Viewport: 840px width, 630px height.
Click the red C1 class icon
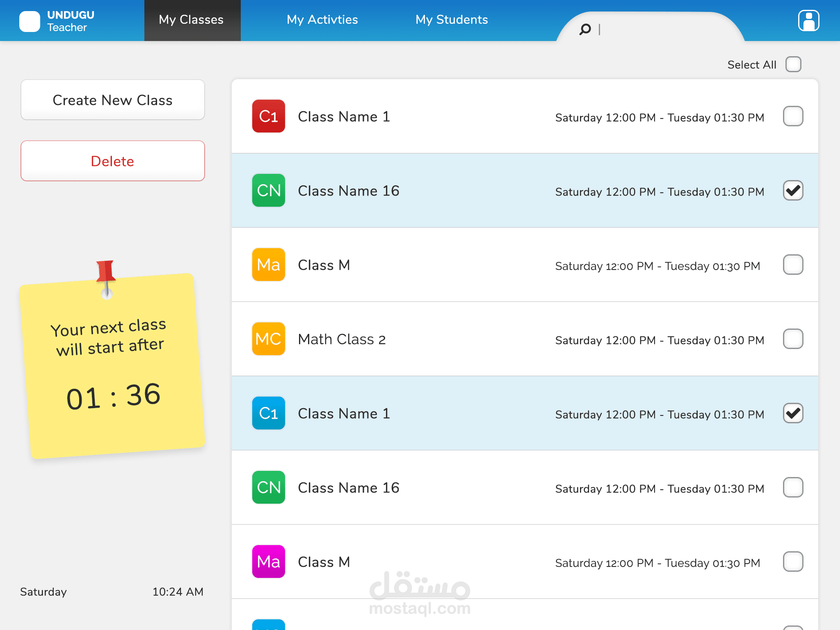click(268, 116)
